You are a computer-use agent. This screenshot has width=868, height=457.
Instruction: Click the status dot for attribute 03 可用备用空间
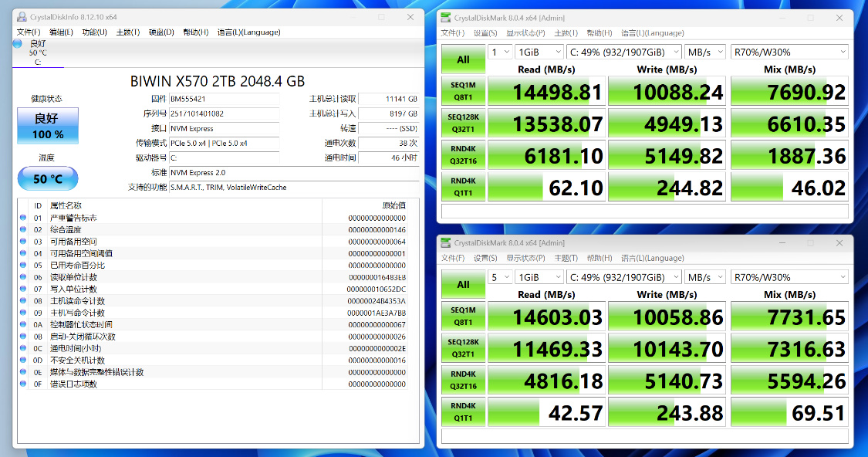click(23, 242)
